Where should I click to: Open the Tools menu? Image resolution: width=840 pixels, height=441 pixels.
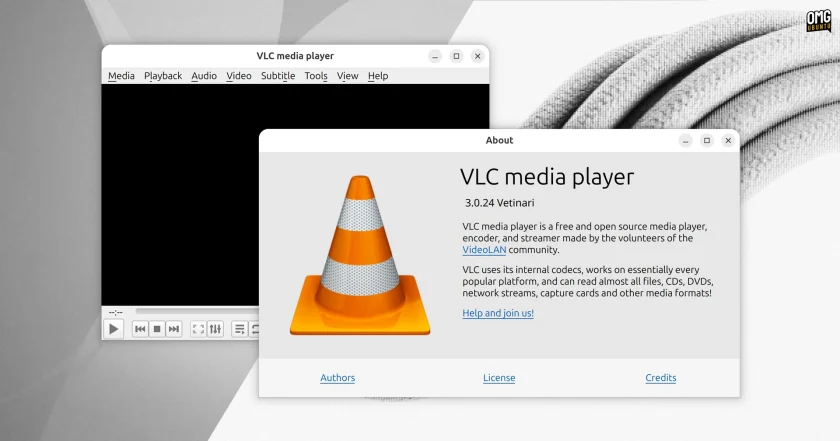[316, 76]
